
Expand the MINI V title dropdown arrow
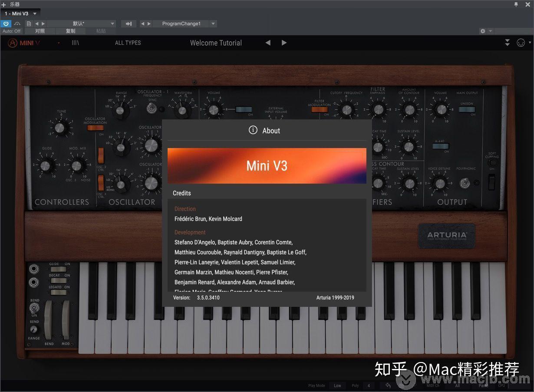58,43
